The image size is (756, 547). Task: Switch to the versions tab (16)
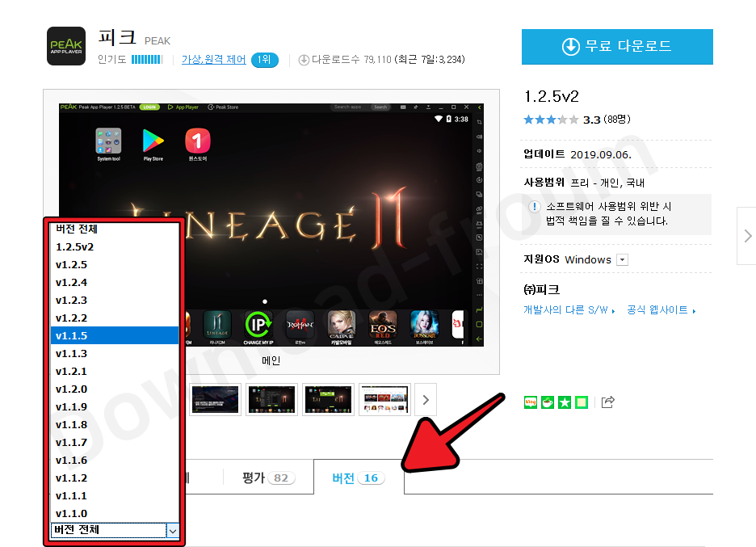click(359, 478)
